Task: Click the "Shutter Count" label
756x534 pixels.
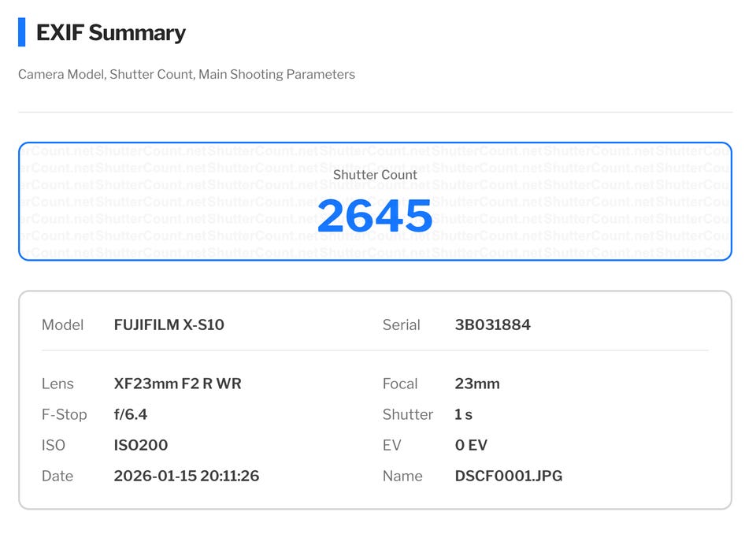Action: [375, 175]
